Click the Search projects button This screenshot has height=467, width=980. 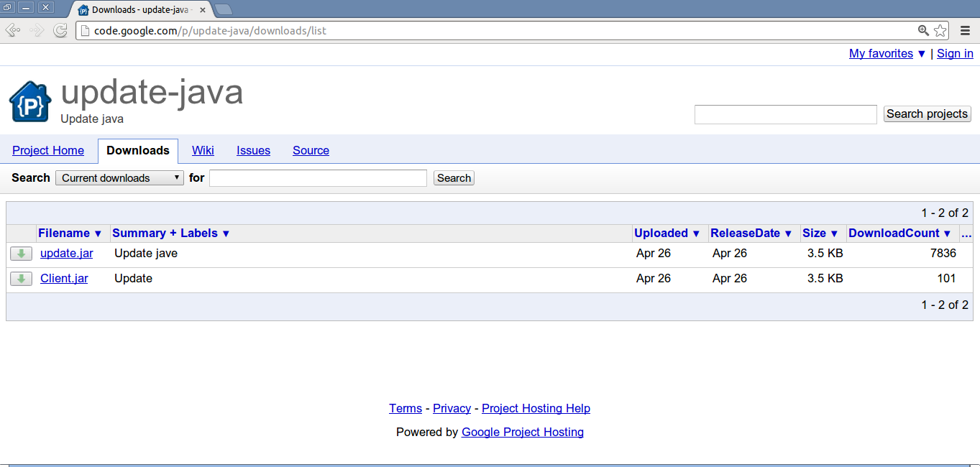(x=927, y=114)
